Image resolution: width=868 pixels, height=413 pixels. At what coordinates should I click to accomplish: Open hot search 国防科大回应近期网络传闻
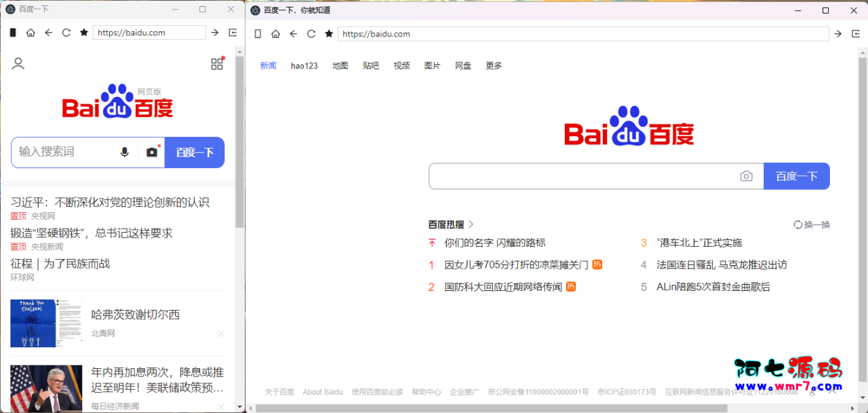tap(503, 287)
